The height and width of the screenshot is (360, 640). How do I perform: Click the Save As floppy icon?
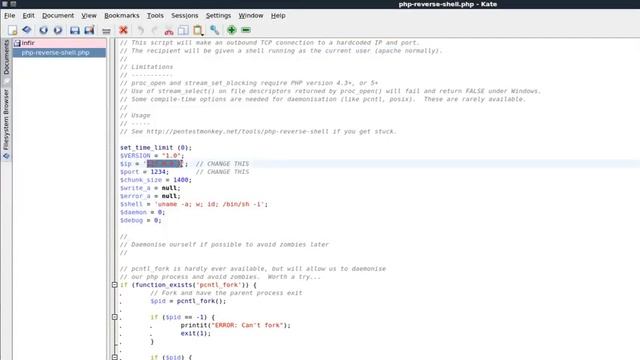(x=89, y=30)
